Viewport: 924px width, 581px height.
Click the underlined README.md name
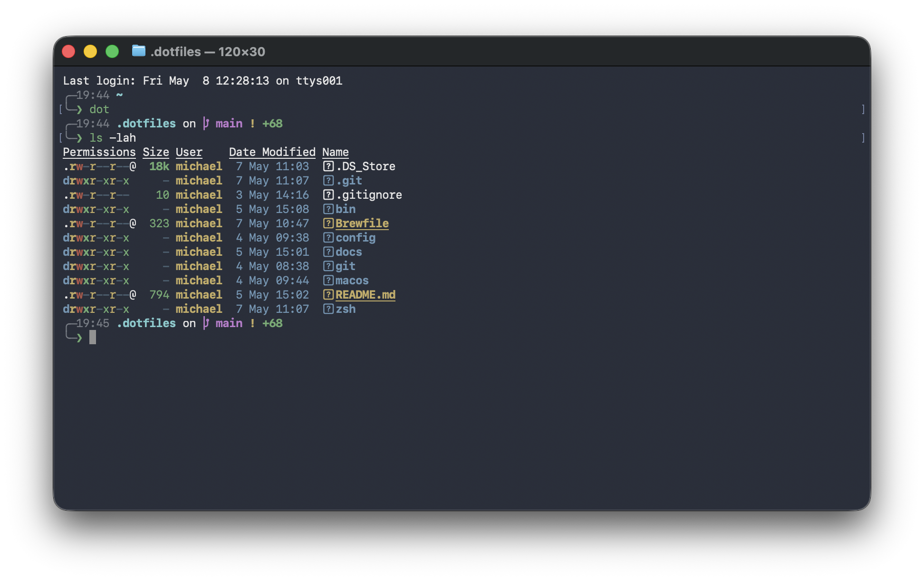coord(366,295)
